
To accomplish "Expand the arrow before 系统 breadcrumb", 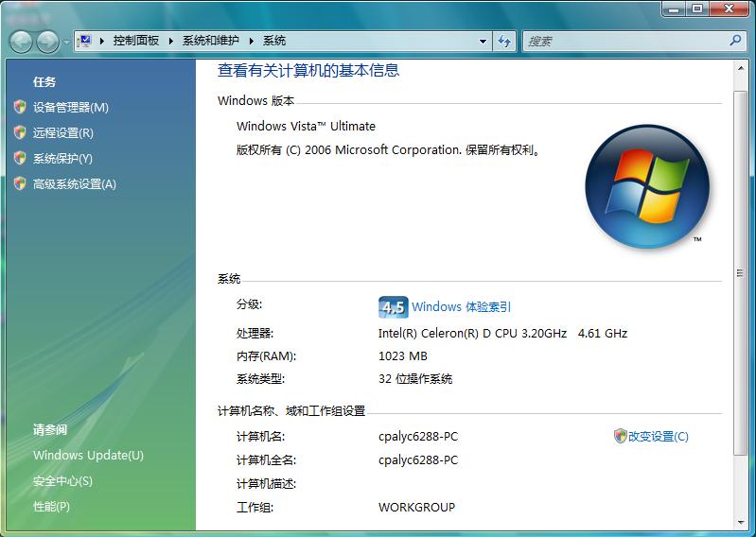I will tap(251, 42).
